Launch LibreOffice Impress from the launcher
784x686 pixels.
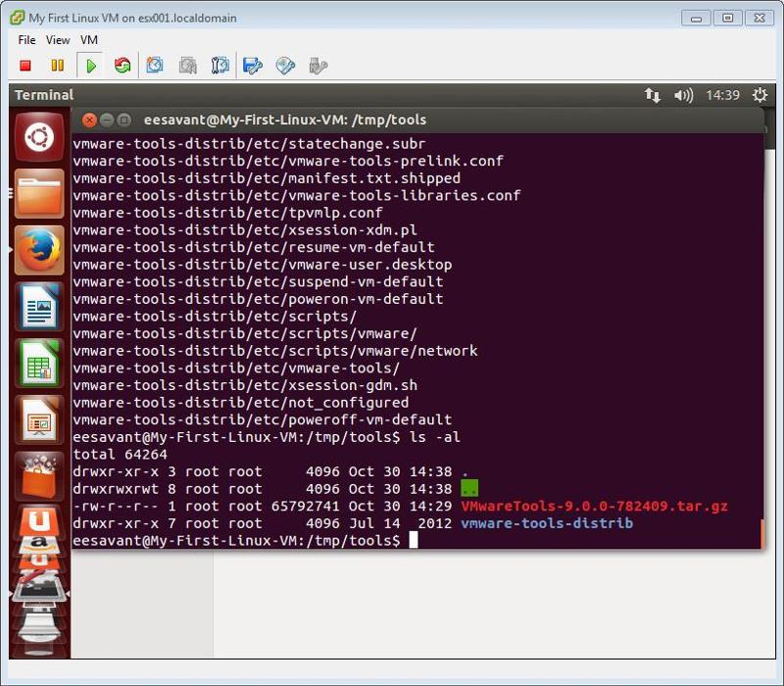[39, 419]
